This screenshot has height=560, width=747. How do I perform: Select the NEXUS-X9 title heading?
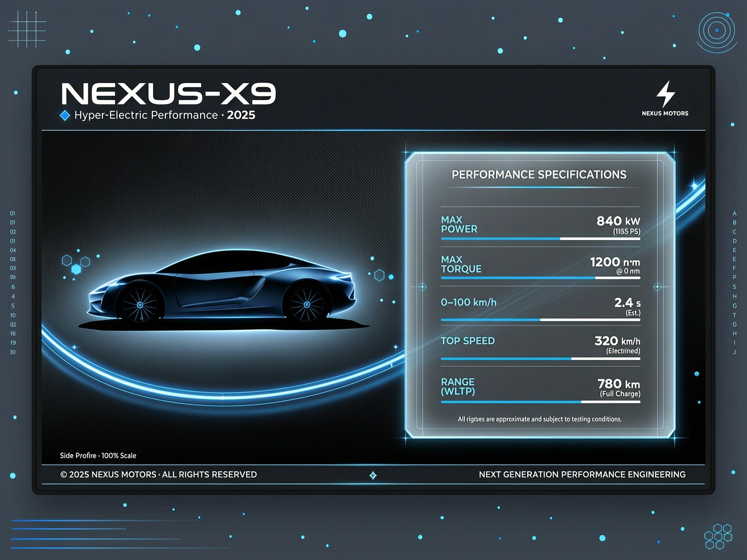pos(168,94)
